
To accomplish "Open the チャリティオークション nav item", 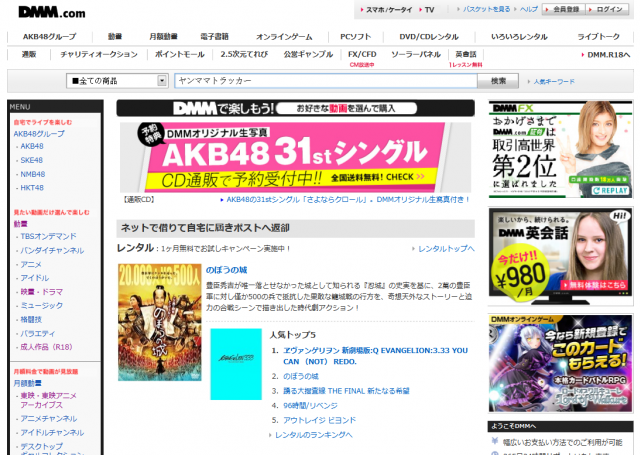I will pyautogui.click(x=99, y=54).
